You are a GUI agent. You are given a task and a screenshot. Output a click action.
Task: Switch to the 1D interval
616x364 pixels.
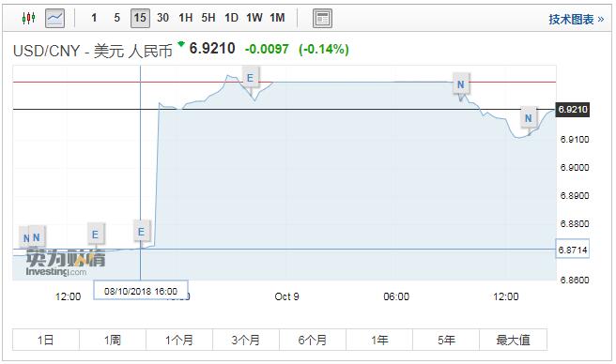(x=231, y=18)
